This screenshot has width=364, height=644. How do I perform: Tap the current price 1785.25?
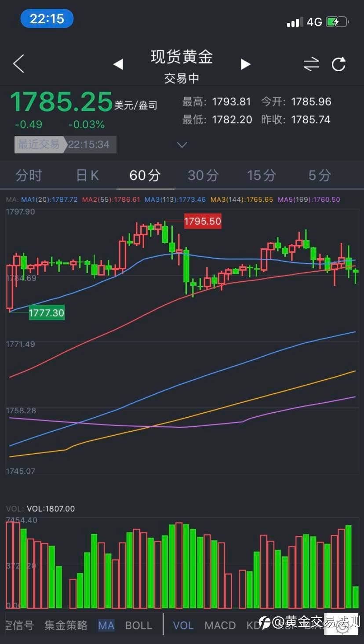pos(62,102)
